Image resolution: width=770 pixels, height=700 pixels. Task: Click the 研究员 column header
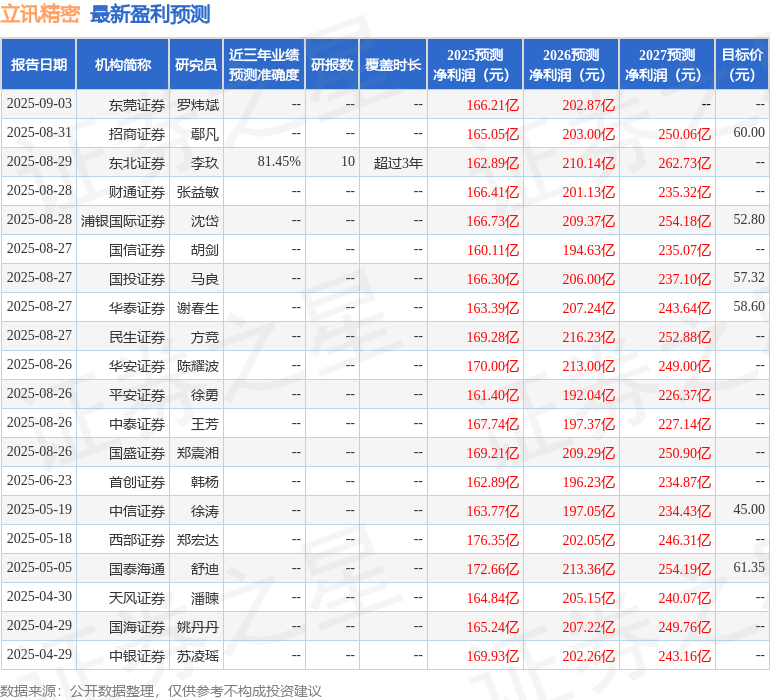click(x=196, y=65)
